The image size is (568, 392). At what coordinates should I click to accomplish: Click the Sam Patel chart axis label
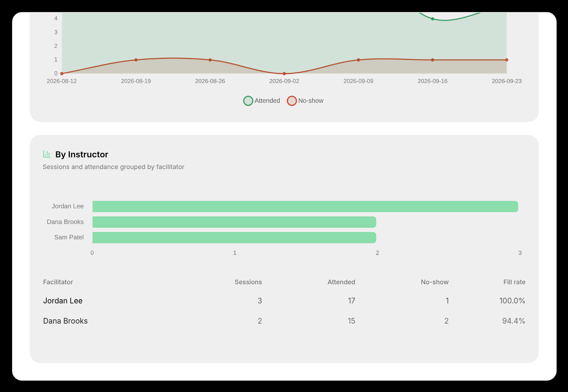click(x=69, y=237)
